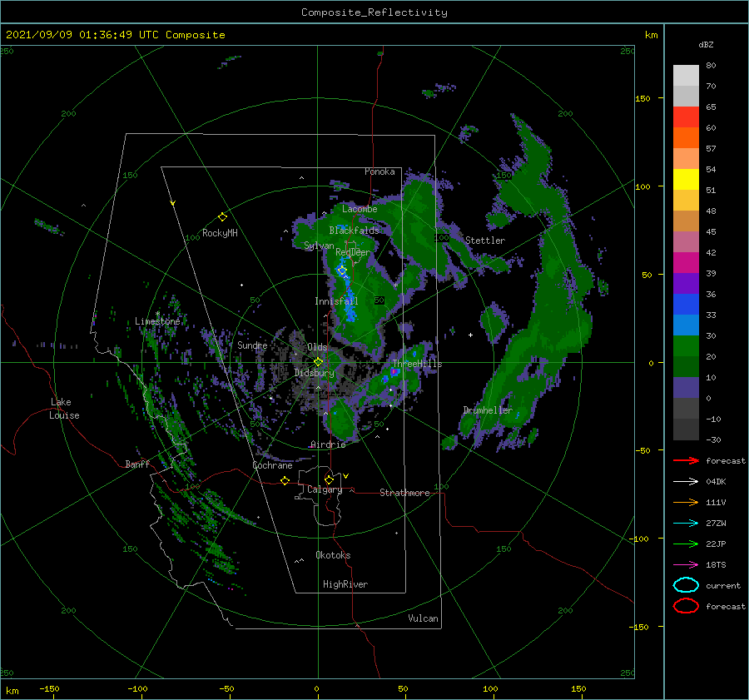
Task: Click the Cochrane text label
Action: click(x=272, y=465)
